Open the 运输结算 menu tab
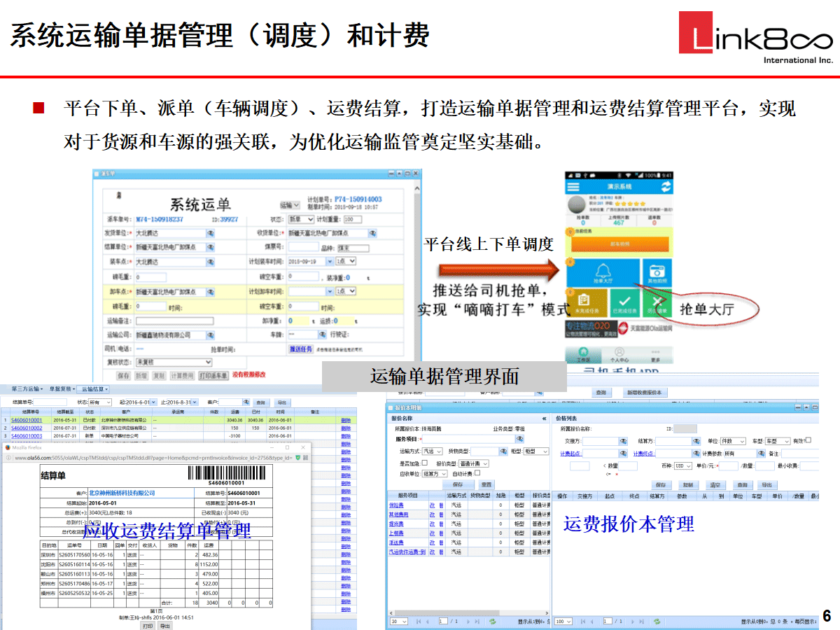The height and width of the screenshot is (630, 840). pos(93,388)
